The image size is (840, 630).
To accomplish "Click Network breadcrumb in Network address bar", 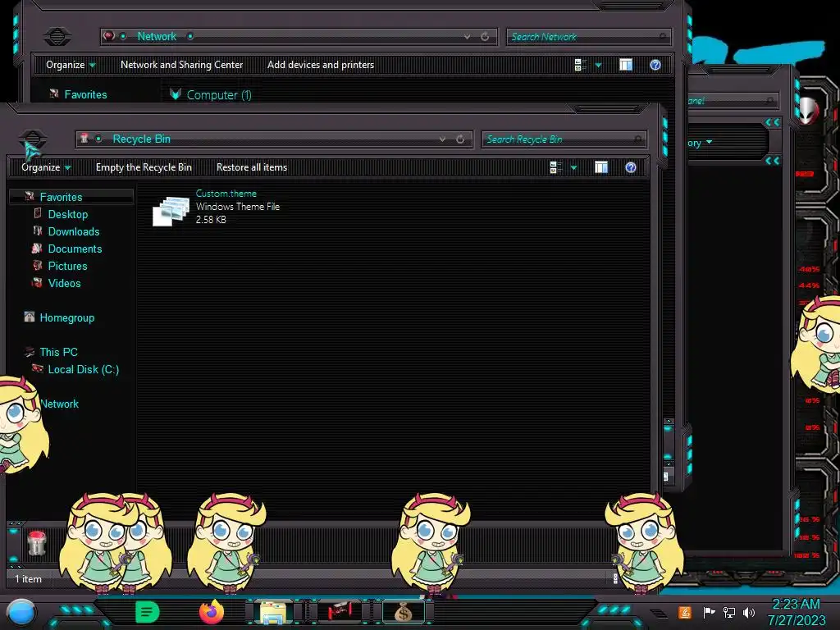I will (x=157, y=36).
